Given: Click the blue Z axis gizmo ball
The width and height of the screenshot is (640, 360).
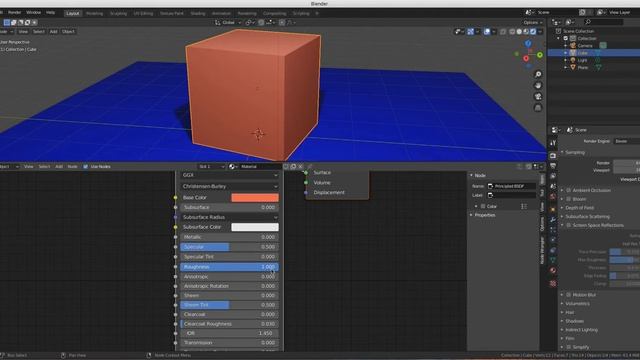Looking at the screenshot, I should click(528, 44).
